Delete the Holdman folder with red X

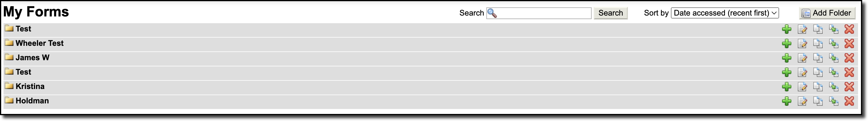point(849,101)
